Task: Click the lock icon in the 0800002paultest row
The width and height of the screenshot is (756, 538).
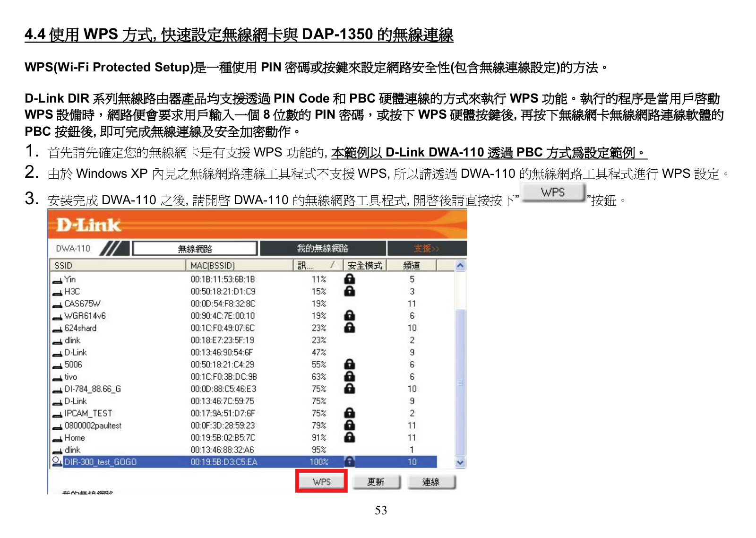Action: point(350,425)
